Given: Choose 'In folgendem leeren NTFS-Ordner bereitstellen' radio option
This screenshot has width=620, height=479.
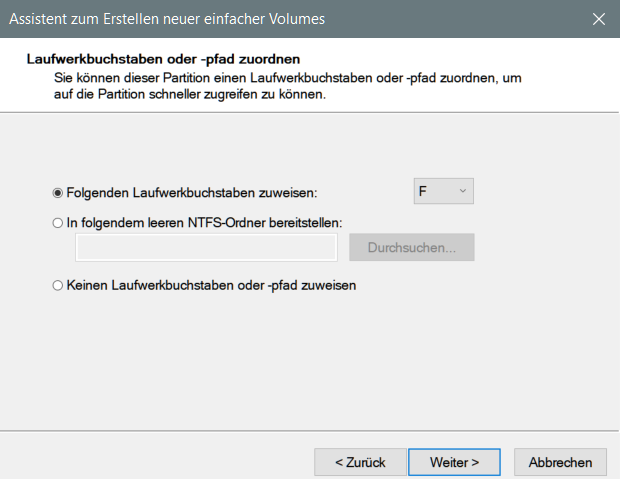Looking at the screenshot, I should tap(58, 223).
